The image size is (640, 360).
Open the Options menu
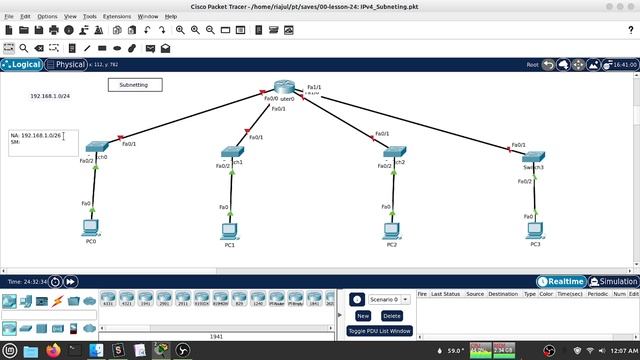(47, 16)
